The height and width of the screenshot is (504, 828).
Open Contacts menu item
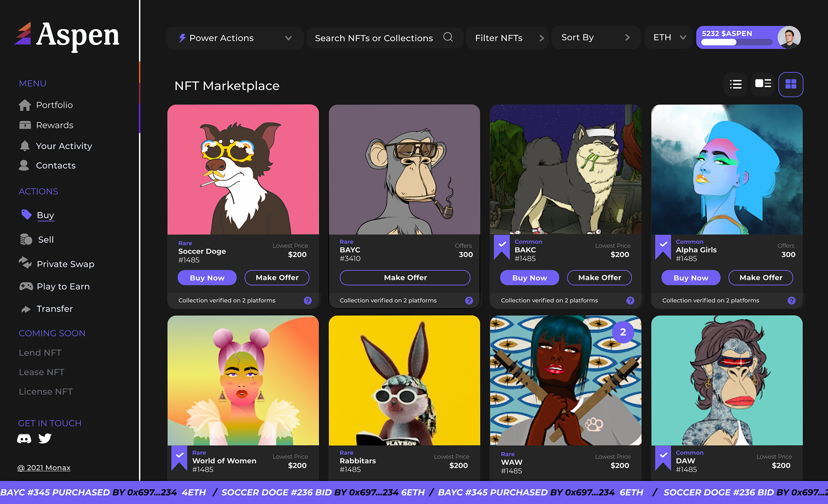[x=56, y=165]
